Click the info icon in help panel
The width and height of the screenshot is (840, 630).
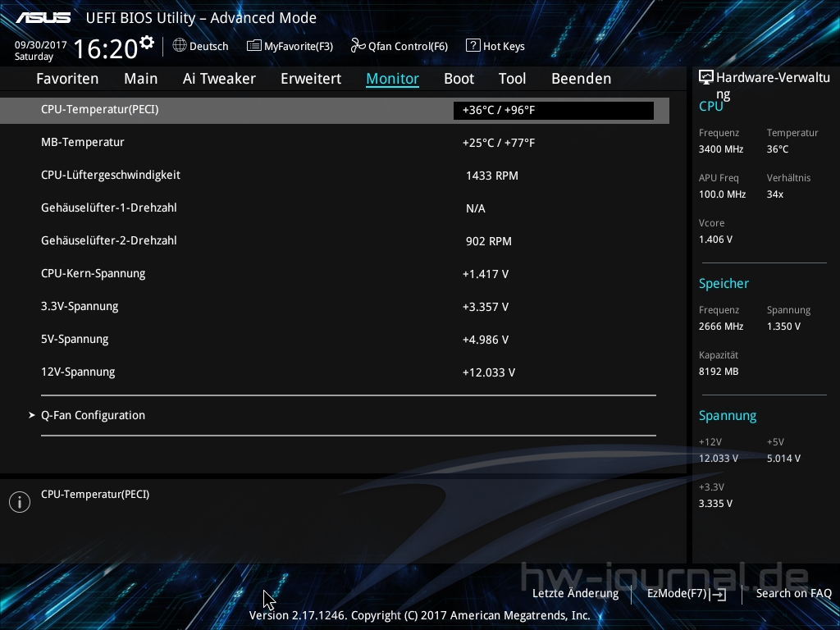pos(20,502)
